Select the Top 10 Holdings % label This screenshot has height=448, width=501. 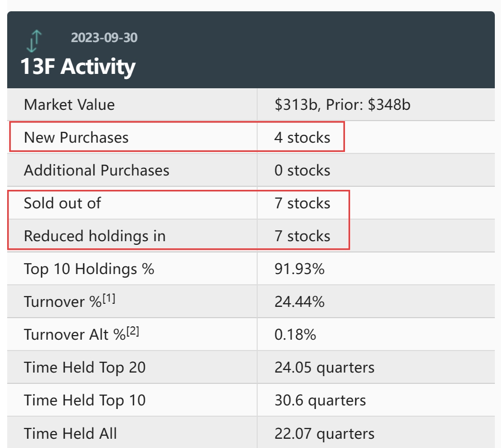click(x=89, y=269)
